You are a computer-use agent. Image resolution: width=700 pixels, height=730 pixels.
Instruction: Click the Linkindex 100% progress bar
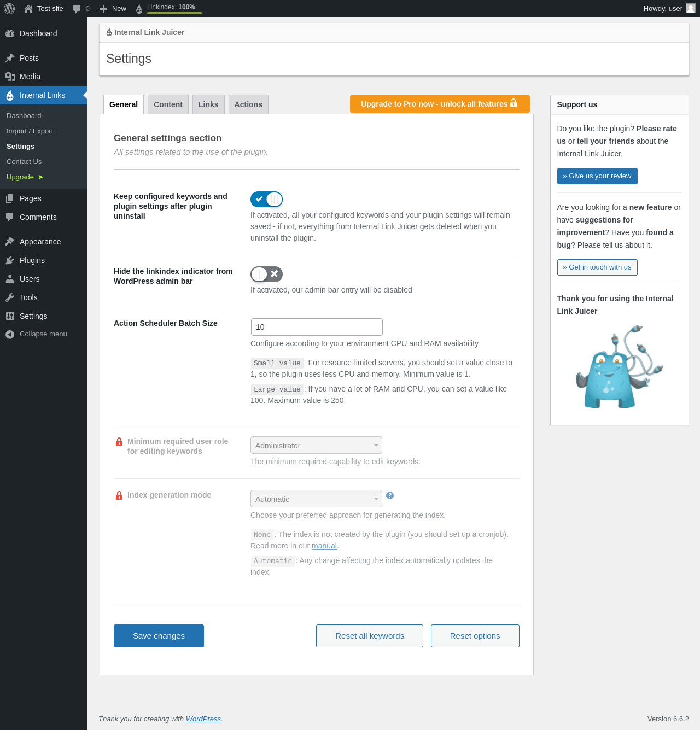174,13
